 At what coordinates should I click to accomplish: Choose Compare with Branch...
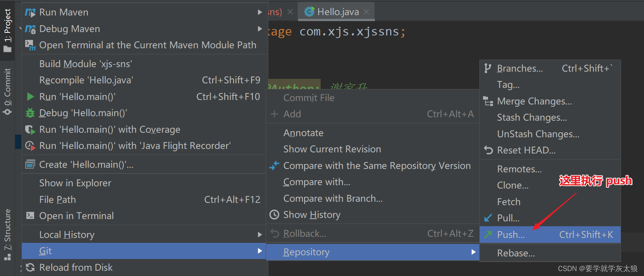tap(372, 198)
